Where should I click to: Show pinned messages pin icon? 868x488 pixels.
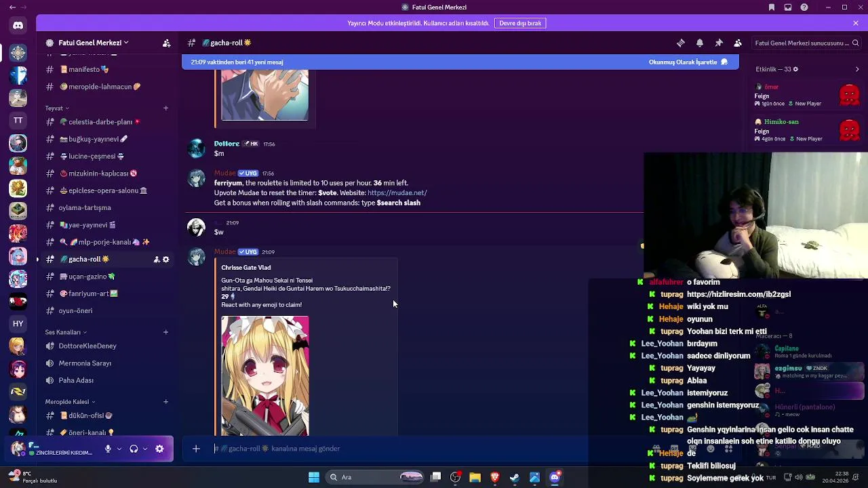coord(719,43)
